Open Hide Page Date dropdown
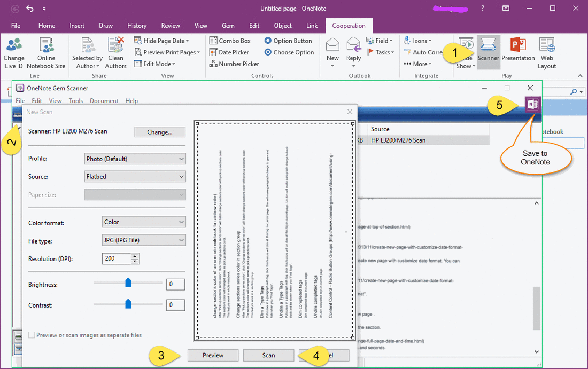This screenshot has width=588, height=369. pyautogui.click(x=161, y=41)
